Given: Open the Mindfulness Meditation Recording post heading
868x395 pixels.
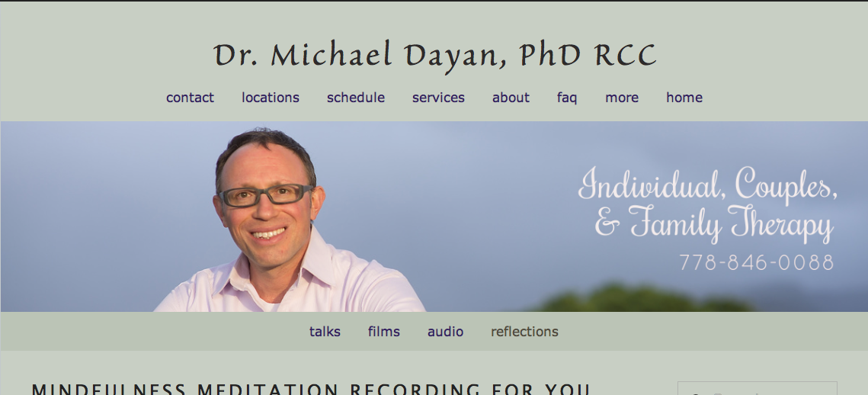Looking at the screenshot, I should pyautogui.click(x=311, y=389).
